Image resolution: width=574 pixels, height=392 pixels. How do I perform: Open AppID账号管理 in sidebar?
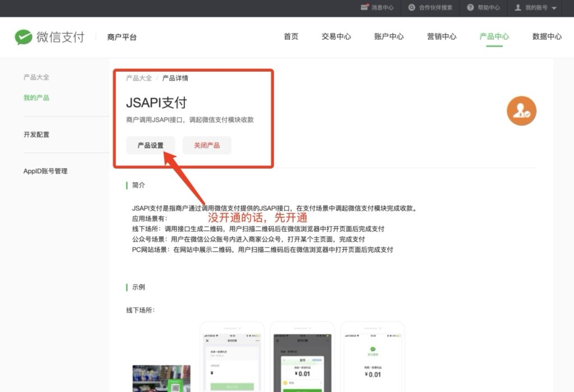45,171
